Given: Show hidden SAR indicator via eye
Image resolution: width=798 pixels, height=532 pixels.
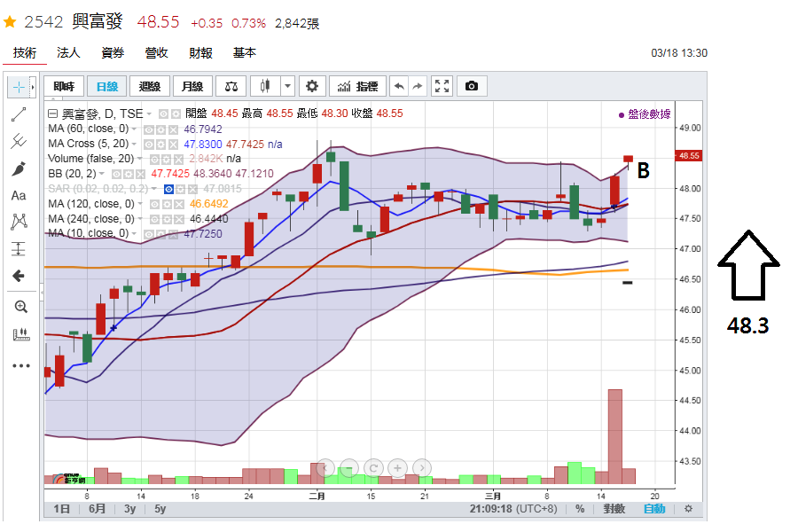Looking at the screenshot, I should tap(168, 190).
